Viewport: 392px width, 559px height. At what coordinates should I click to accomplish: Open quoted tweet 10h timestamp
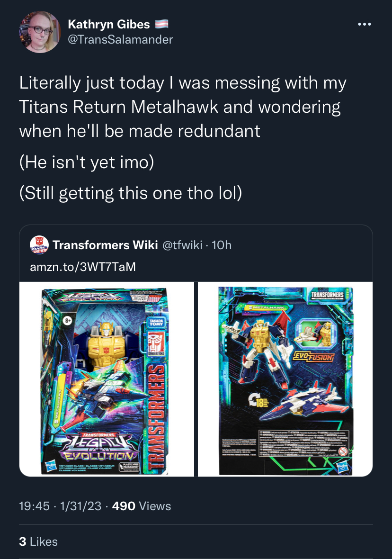[221, 245]
